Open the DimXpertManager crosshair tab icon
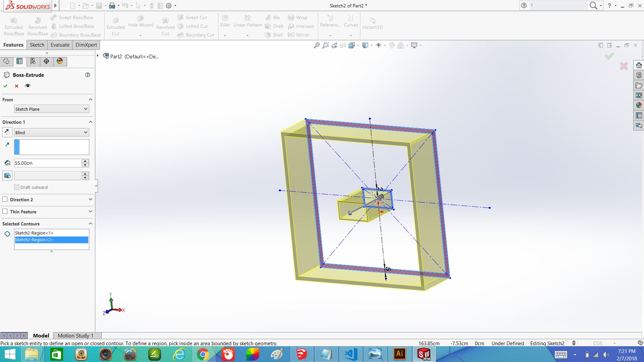Viewport: 644px width, 362px height. (46, 61)
